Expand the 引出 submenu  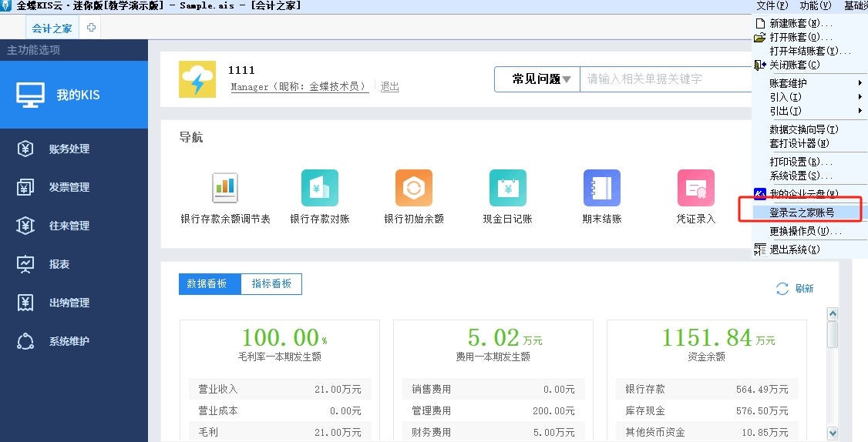pos(810,111)
